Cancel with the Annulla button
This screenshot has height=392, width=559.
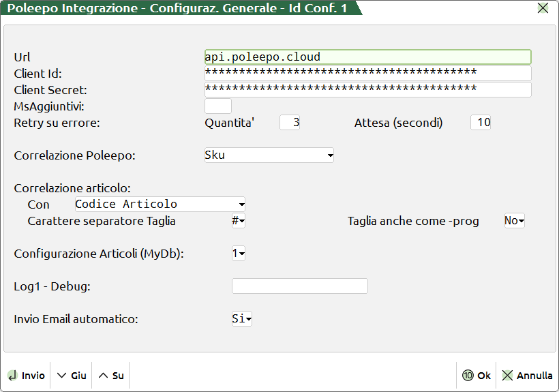tap(527, 376)
